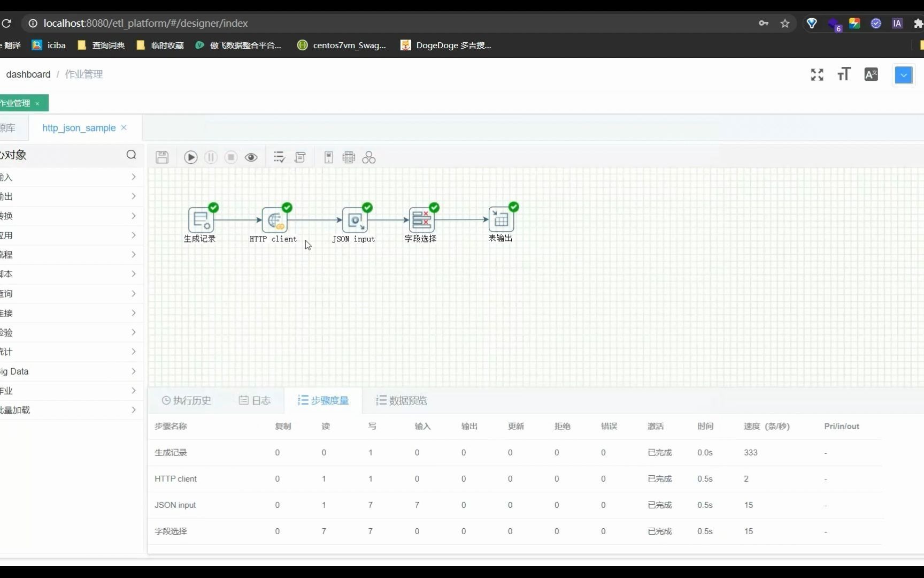
Task: Select the 生成记录 step node
Action: (201, 220)
